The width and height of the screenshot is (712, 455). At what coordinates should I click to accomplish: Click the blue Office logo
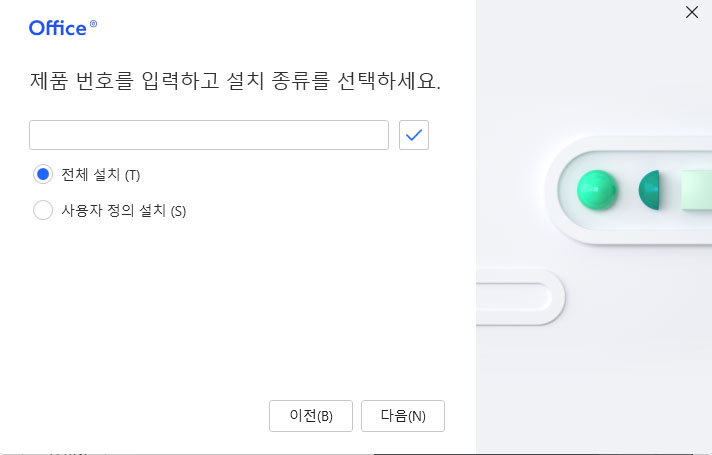tap(58, 28)
